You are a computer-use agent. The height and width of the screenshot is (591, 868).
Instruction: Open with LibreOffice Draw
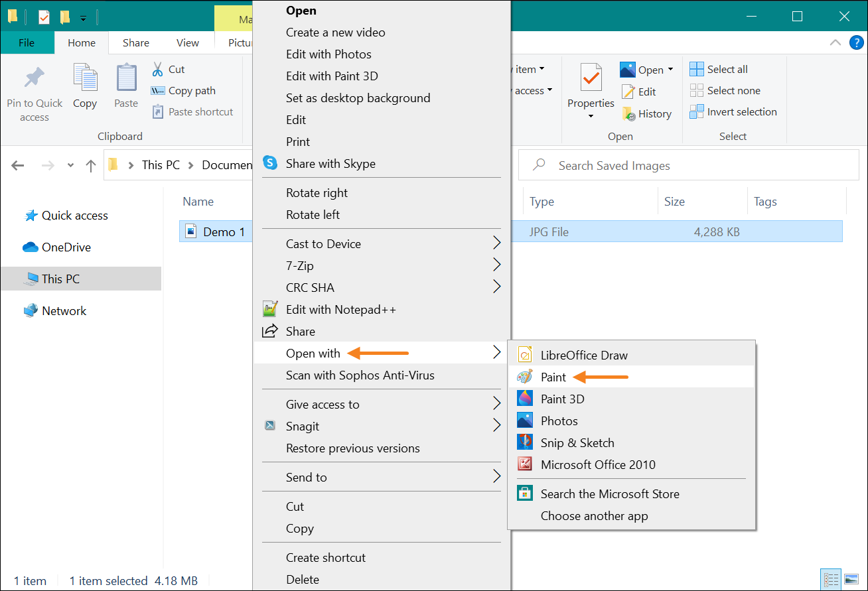point(583,355)
